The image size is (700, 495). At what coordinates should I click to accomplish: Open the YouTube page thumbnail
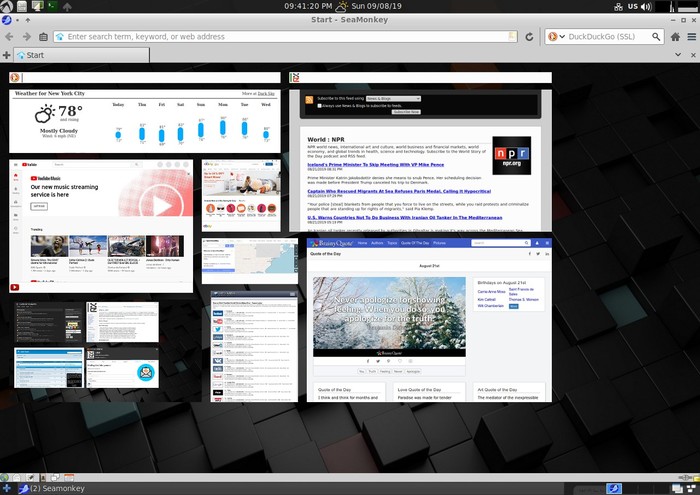pyautogui.click(x=101, y=226)
